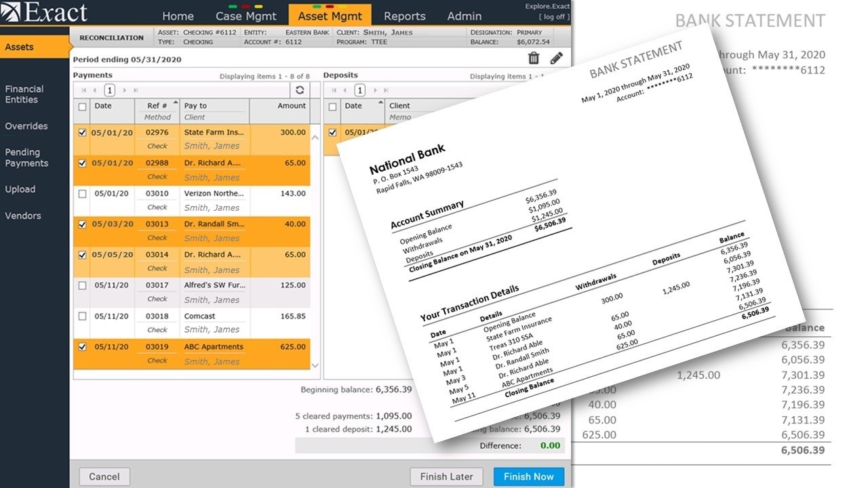Click the ABC Apartments payee cell
The height and width of the screenshot is (488, 868).
tap(214, 346)
